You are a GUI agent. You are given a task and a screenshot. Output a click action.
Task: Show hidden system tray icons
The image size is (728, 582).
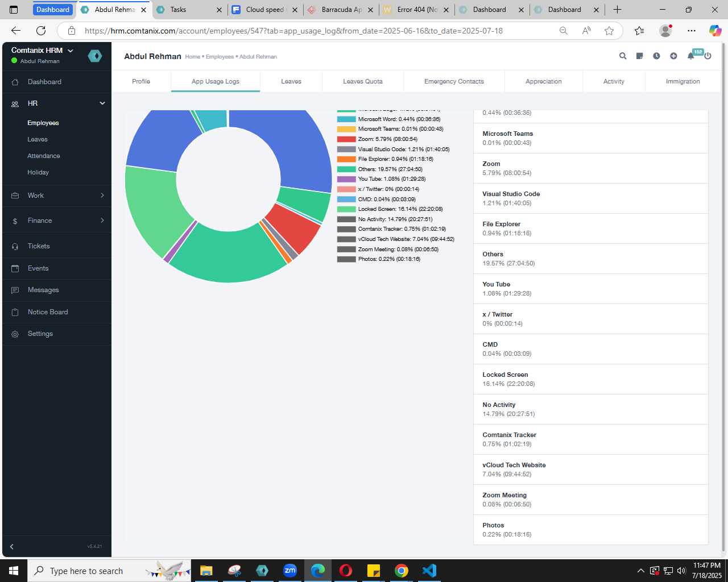point(641,571)
